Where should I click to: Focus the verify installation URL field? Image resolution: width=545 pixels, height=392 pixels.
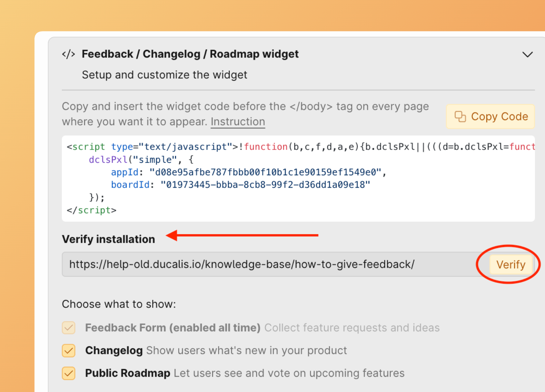pyautogui.click(x=270, y=265)
